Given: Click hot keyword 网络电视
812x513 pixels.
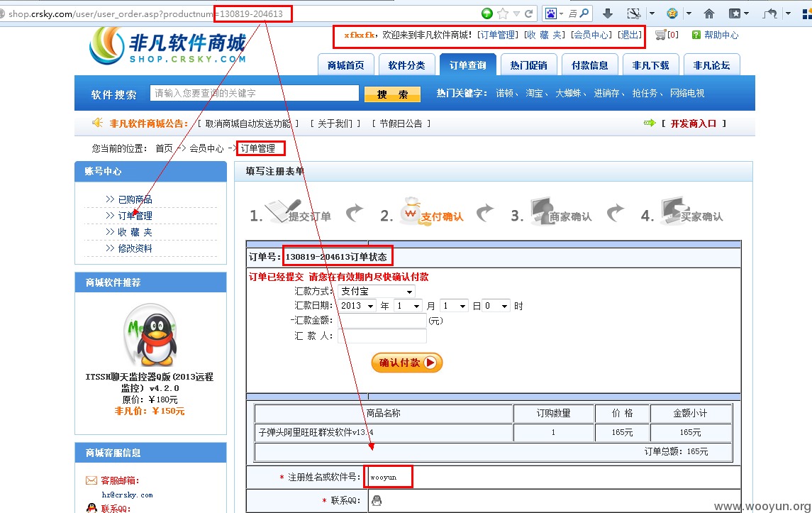Looking at the screenshot, I should (x=687, y=93).
